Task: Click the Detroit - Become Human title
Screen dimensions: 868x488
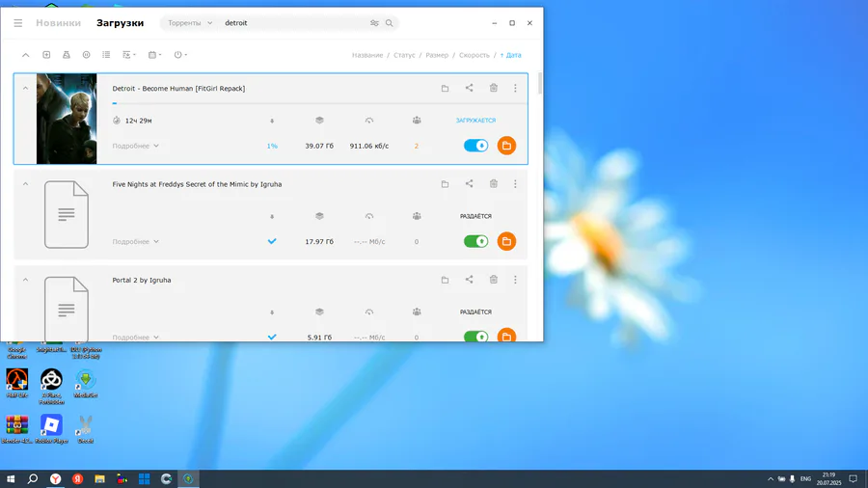Action: (178, 89)
